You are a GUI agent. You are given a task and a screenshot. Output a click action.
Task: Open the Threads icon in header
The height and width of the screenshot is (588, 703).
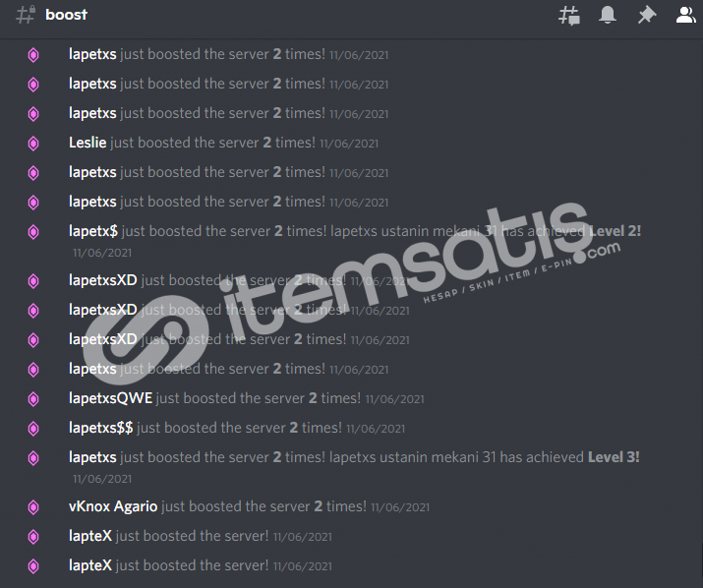pyautogui.click(x=569, y=16)
